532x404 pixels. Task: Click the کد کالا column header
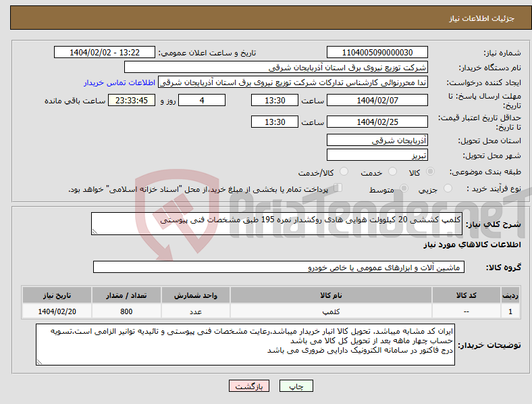pyautogui.click(x=467, y=295)
